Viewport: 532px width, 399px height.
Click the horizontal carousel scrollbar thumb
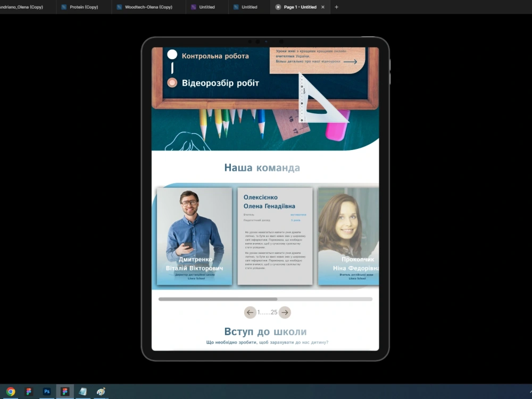tap(218, 299)
